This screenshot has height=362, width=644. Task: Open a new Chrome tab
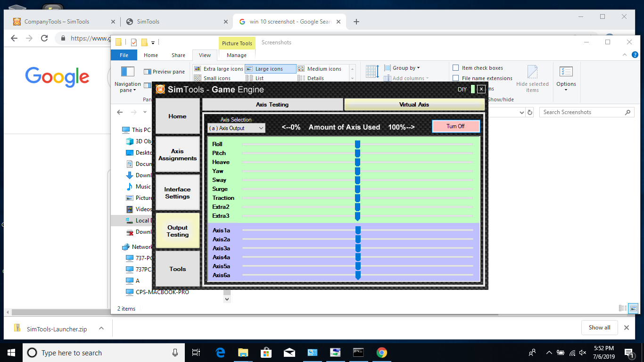tap(356, 22)
